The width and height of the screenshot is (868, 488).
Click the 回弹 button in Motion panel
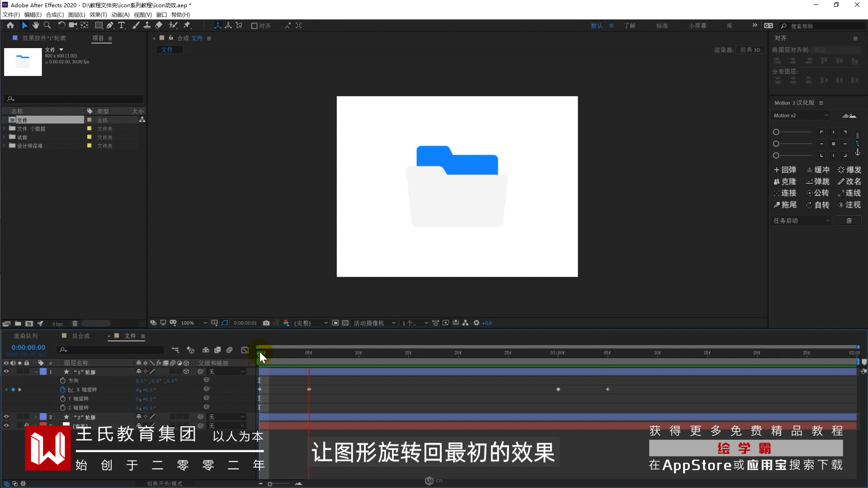tap(785, 170)
